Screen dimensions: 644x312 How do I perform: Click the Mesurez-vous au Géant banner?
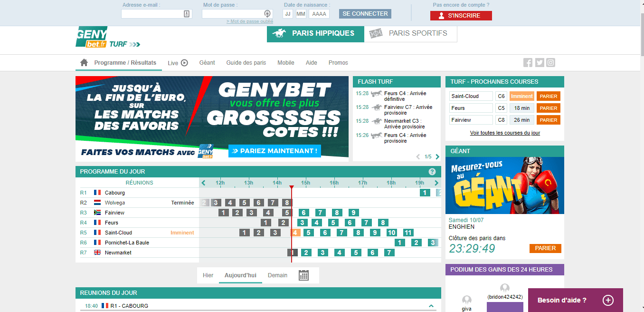click(505, 185)
